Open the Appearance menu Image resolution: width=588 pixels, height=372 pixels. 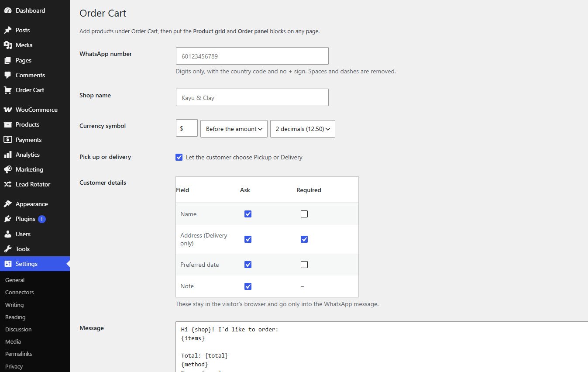click(35, 204)
